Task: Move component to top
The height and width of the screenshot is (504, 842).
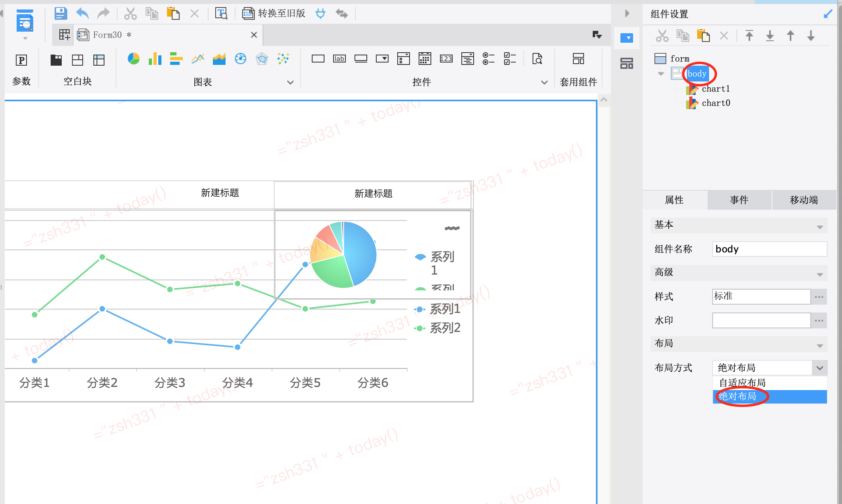Action: (x=749, y=36)
